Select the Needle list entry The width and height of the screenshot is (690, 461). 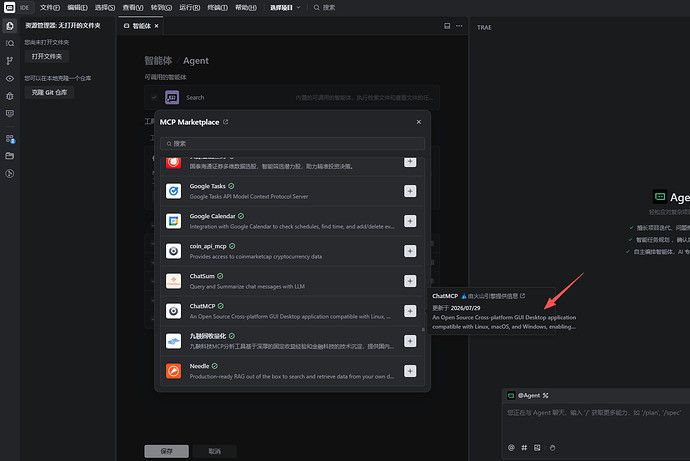(x=291, y=371)
